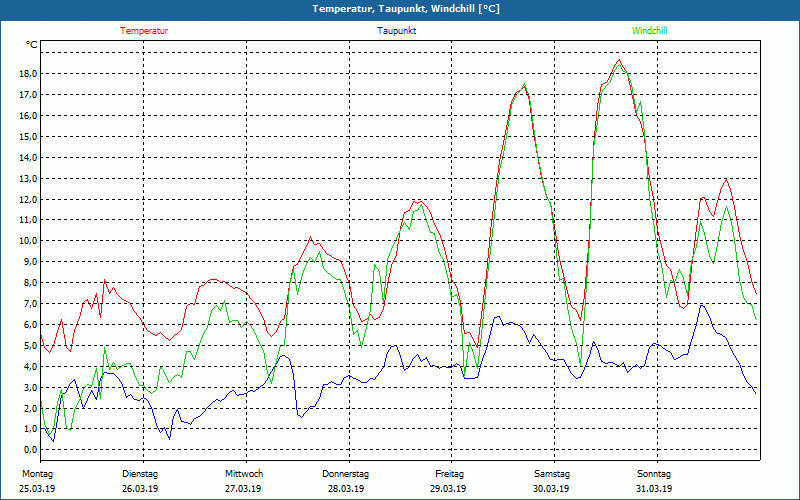Click the 4,0 y-axis value
Viewport: 800px width, 500px height.
30,366
